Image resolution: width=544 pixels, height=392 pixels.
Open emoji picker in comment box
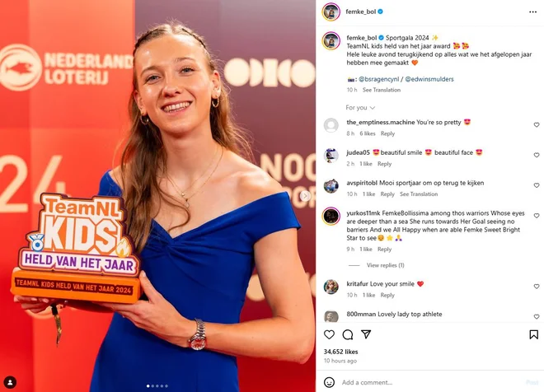click(x=329, y=382)
